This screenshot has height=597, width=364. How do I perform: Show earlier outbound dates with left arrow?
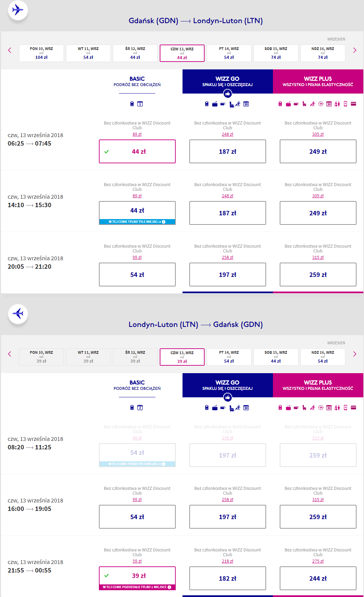coord(10,50)
